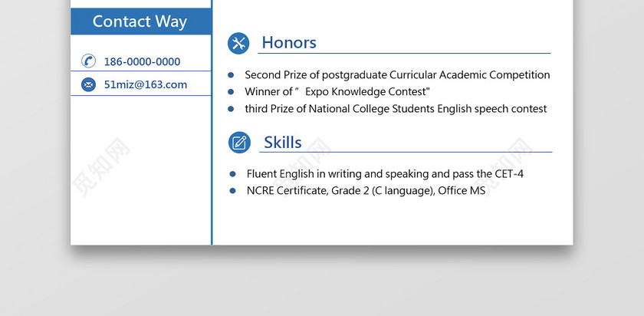Image resolution: width=644 pixels, height=316 pixels.
Task: Click the phone number 186-0000-0000
Action: click(x=142, y=61)
